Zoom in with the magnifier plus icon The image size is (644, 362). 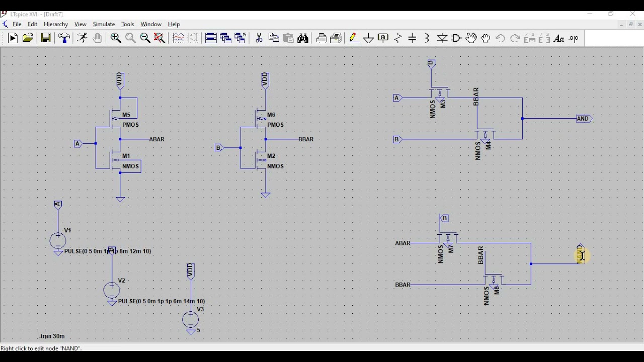(x=116, y=38)
